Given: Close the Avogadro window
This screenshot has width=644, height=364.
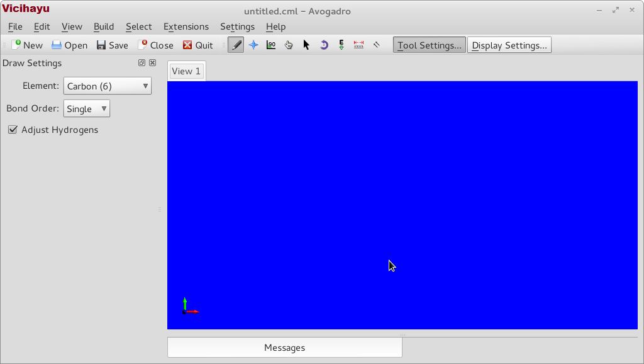Looking at the screenshot, I should pos(632,10).
